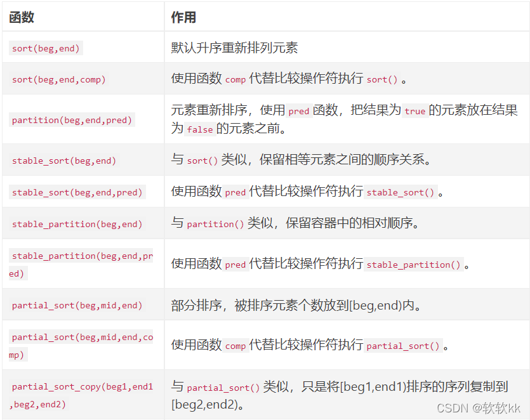530x420 pixels.
Task: Click the 作用 column header
Action: click(x=183, y=17)
